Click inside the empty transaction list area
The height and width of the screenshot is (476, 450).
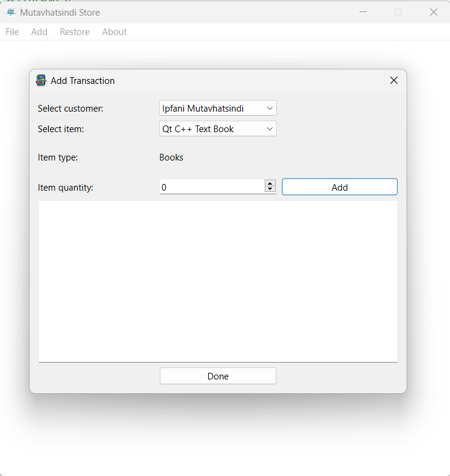[x=218, y=281]
